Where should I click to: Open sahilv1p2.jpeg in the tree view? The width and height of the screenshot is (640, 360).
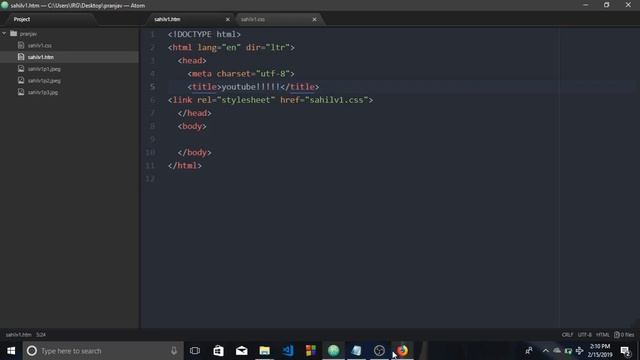pos(44,81)
